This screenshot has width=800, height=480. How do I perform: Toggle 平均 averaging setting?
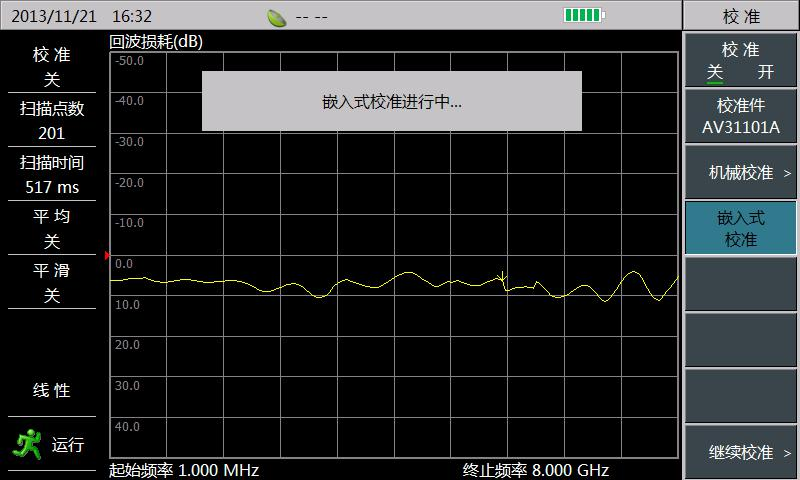(52, 228)
